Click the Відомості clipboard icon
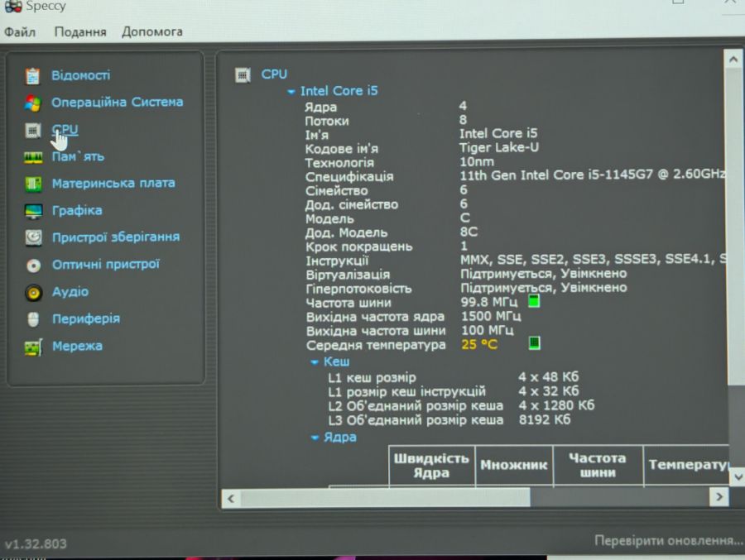 (32, 76)
